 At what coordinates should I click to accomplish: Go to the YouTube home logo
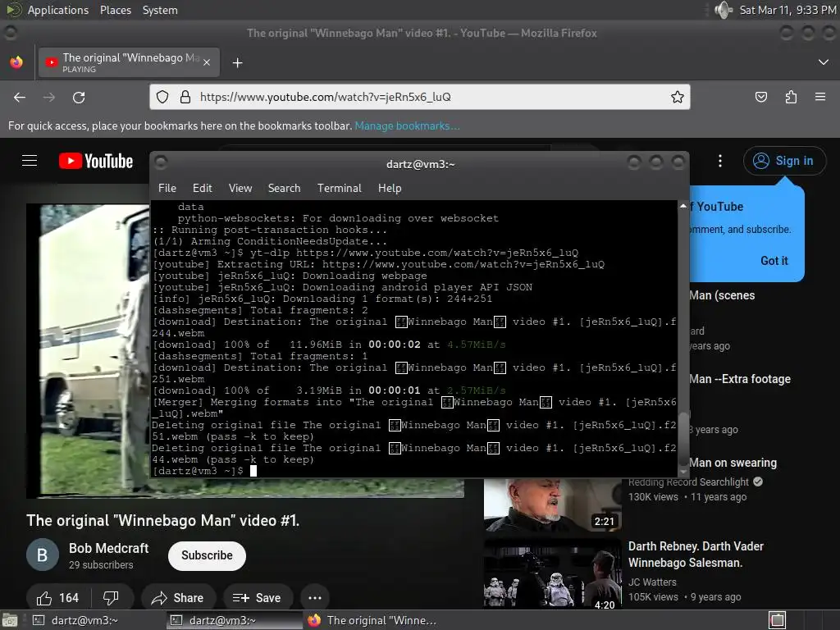(x=96, y=161)
